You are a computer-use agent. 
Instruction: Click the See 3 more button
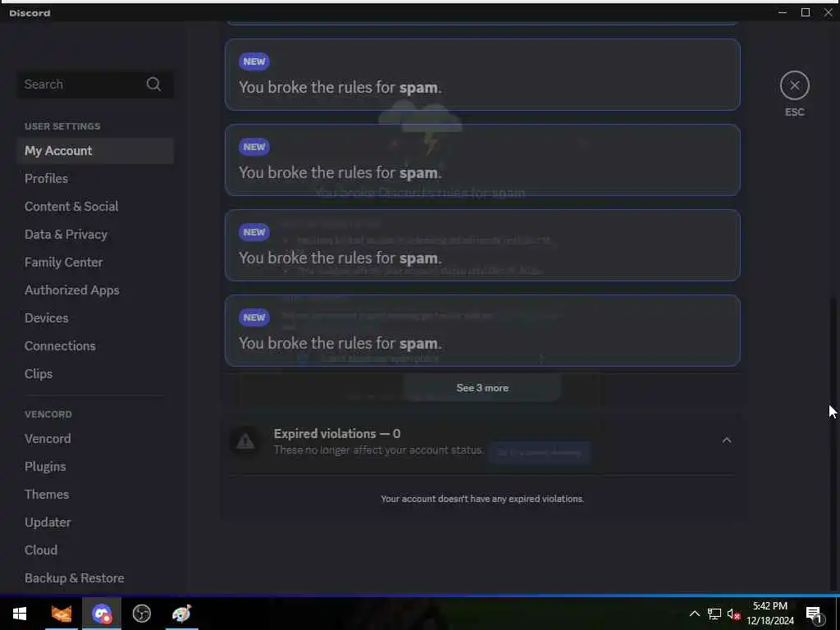482,388
